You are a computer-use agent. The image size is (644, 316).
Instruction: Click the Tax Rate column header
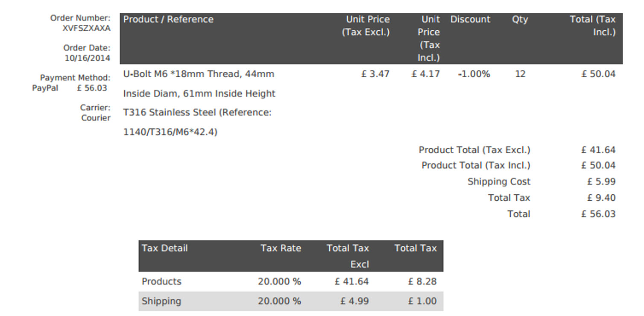point(281,249)
